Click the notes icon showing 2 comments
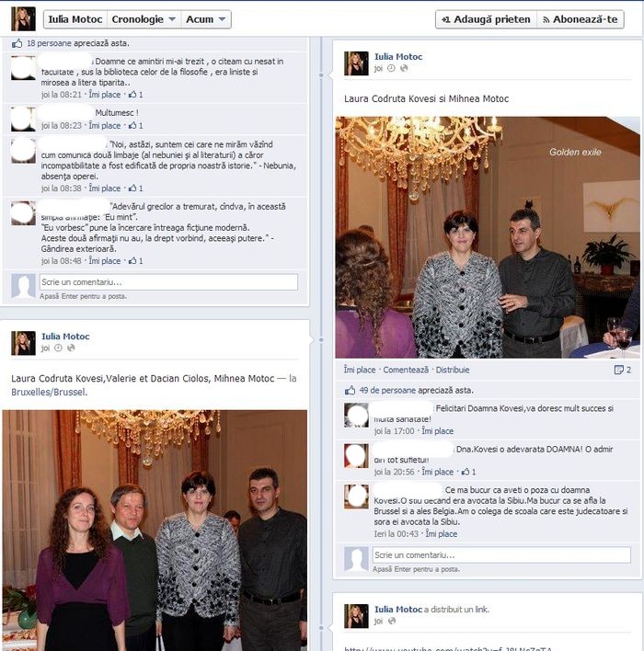Viewport: 644px width, 651px height. (x=618, y=370)
